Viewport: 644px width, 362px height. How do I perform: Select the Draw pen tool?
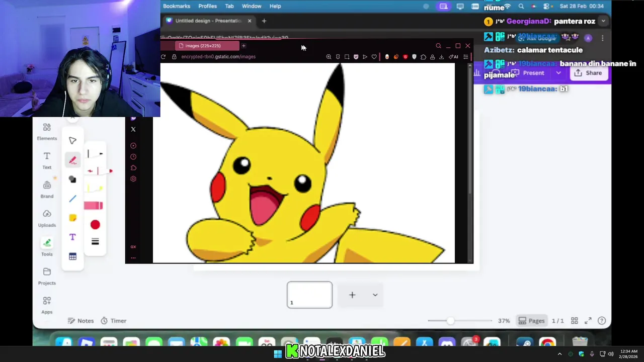pos(72,160)
